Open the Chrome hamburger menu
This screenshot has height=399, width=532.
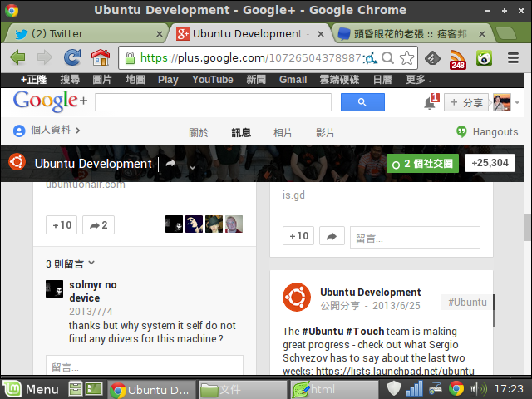coord(513,57)
